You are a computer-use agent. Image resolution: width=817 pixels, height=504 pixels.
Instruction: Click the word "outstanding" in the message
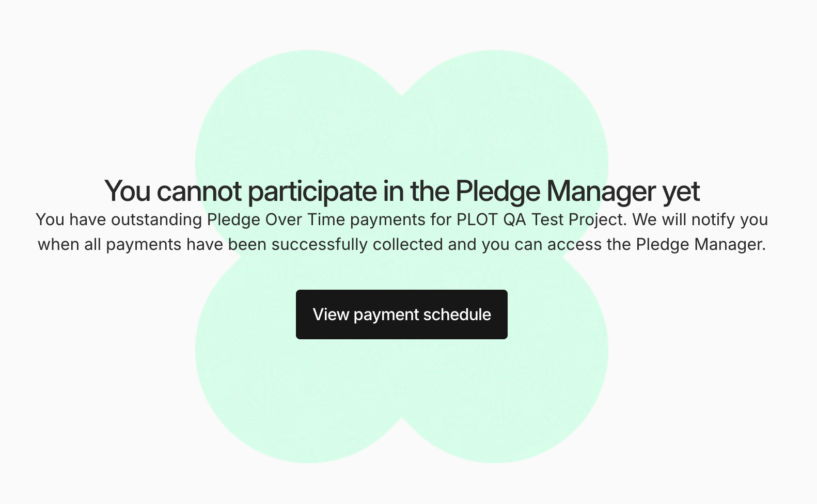156,219
